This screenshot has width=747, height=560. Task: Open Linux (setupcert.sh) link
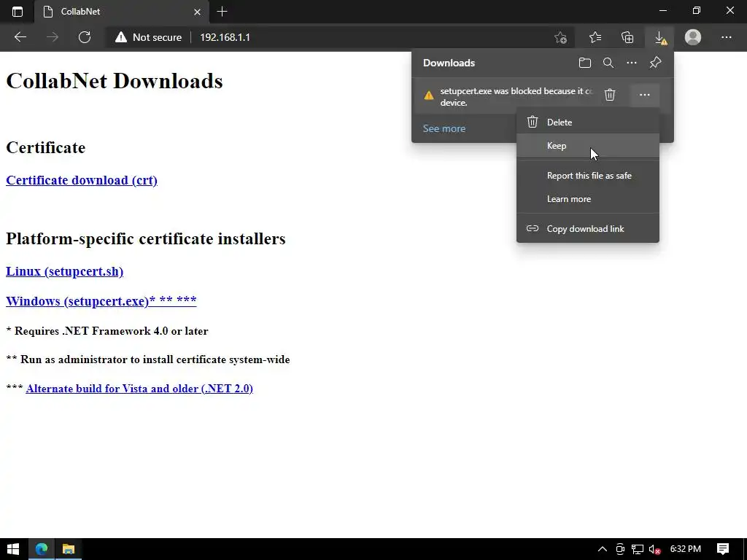pyautogui.click(x=64, y=271)
